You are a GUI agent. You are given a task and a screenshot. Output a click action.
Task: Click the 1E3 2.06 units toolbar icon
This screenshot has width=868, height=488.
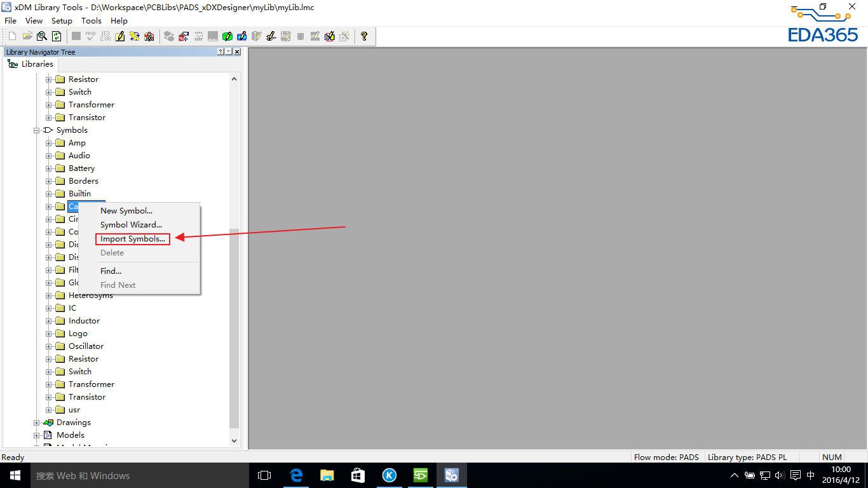pyautogui.click(x=105, y=36)
